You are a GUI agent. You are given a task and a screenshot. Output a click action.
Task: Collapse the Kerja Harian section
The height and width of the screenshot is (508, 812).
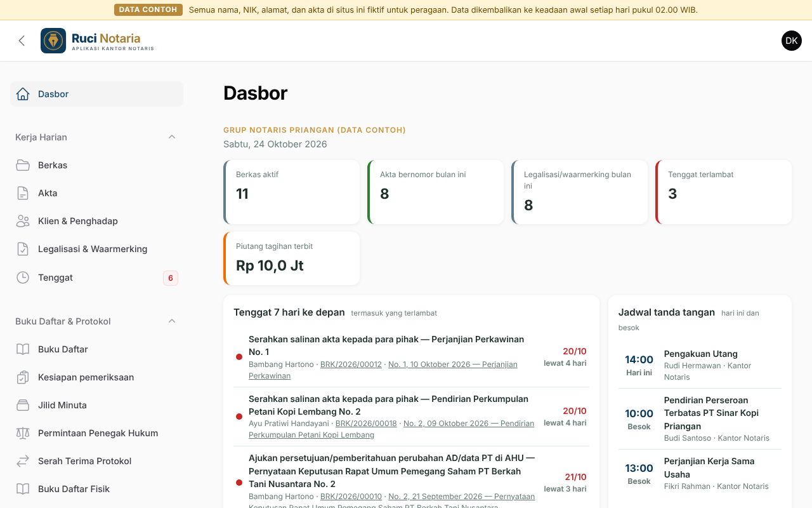[96, 137]
